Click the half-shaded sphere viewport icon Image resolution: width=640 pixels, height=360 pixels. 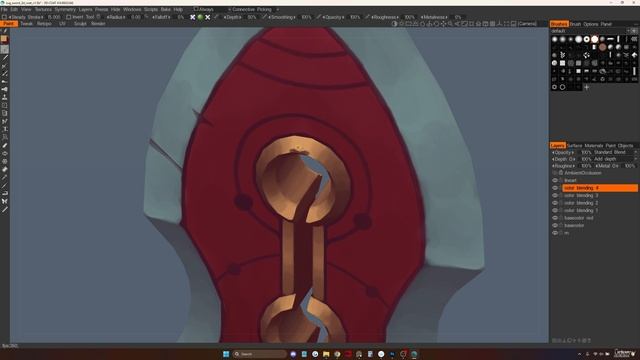tap(394, 24)
